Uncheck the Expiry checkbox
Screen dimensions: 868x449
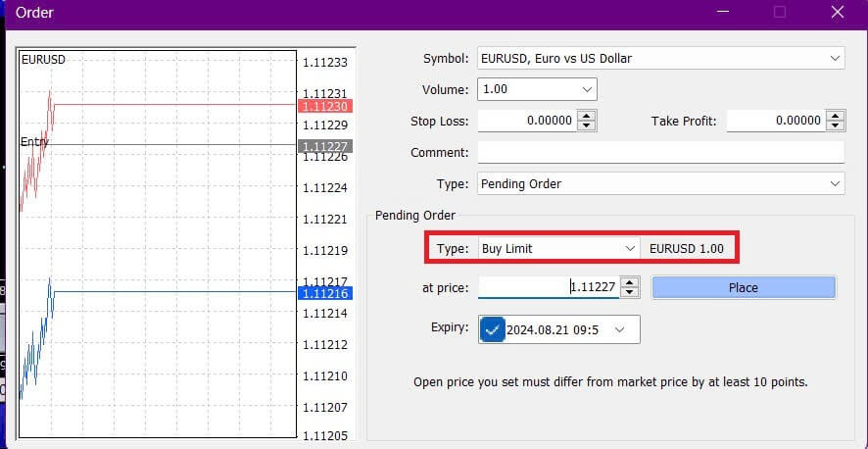coord(494,330)
